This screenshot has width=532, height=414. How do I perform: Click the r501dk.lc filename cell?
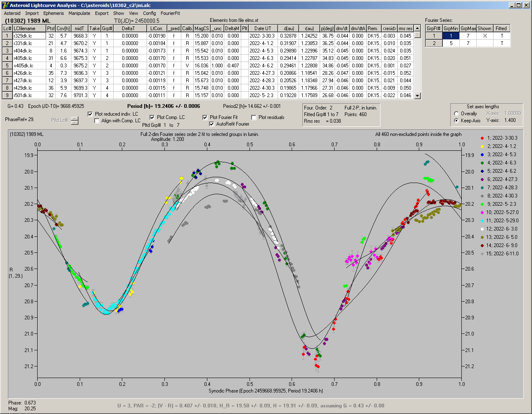coord(29,95)
